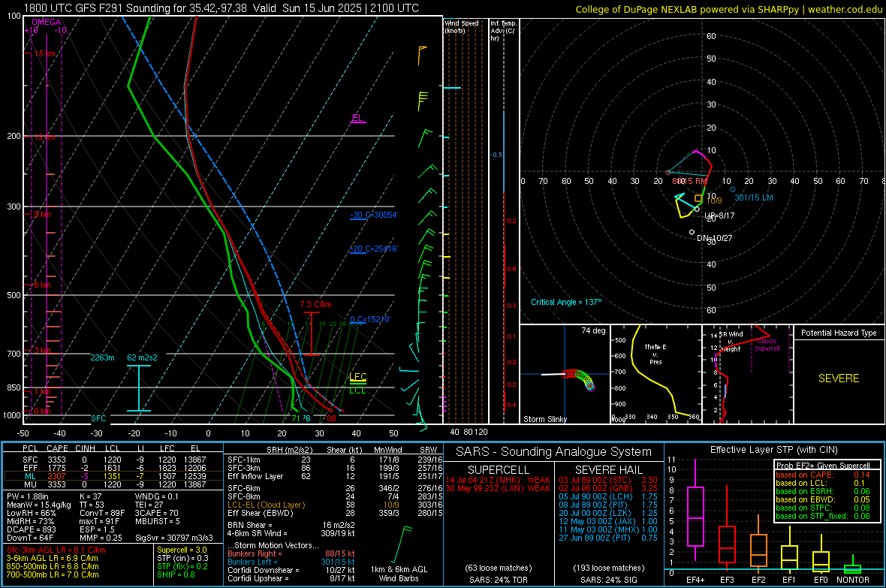The image size is (886, 588).
Task: Click the 301/15 LM hodograph label
Action: coord(754,198)
